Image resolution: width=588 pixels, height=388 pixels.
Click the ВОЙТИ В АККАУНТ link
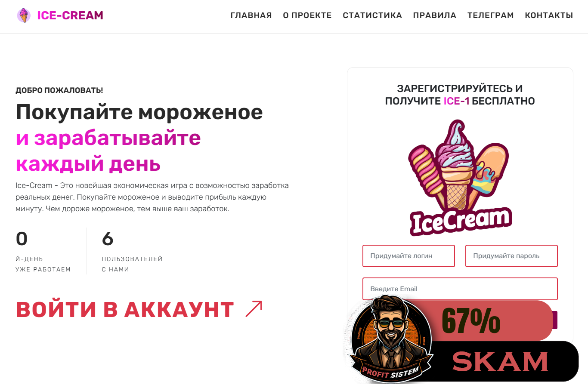pyautogui.click(x=125, y=309)
